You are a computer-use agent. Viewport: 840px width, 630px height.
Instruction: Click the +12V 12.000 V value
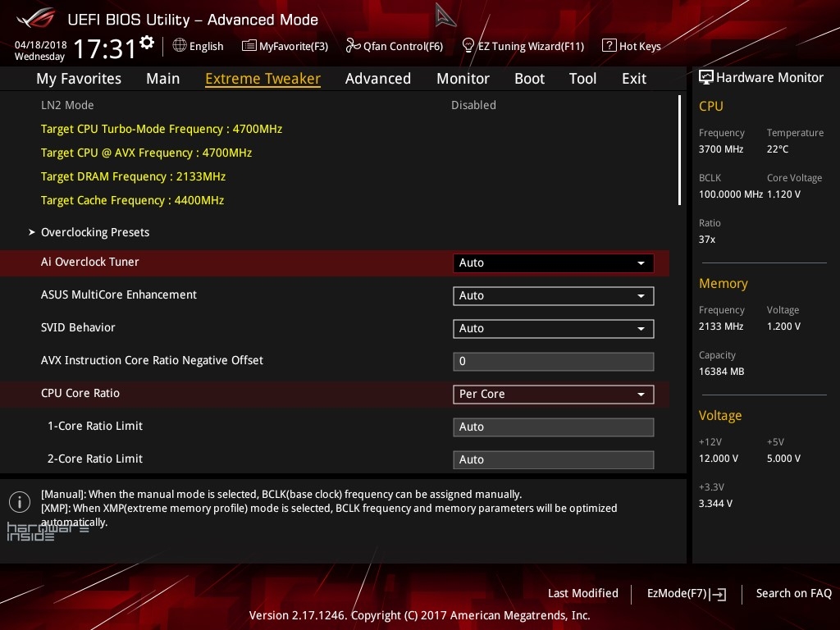pos(719,459)
